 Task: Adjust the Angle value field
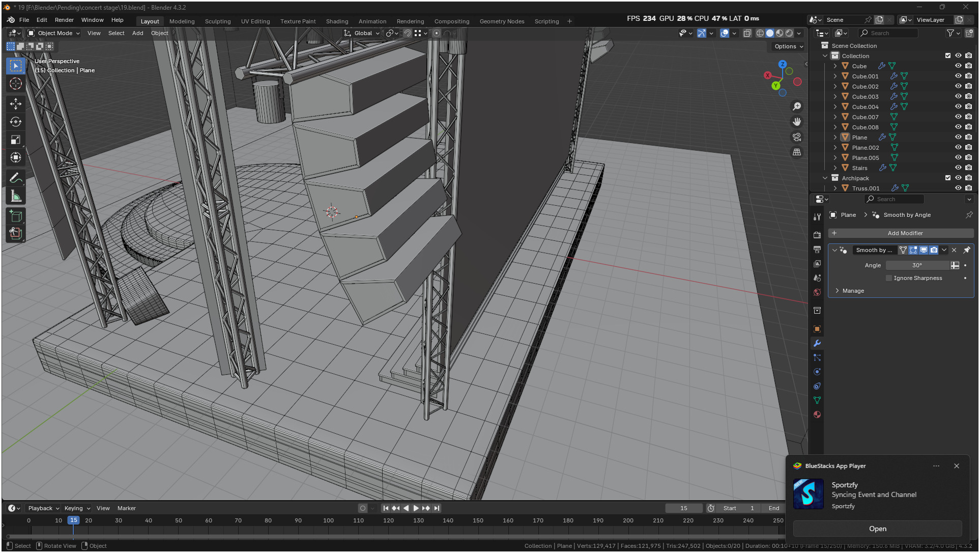(x=917, y=265)
